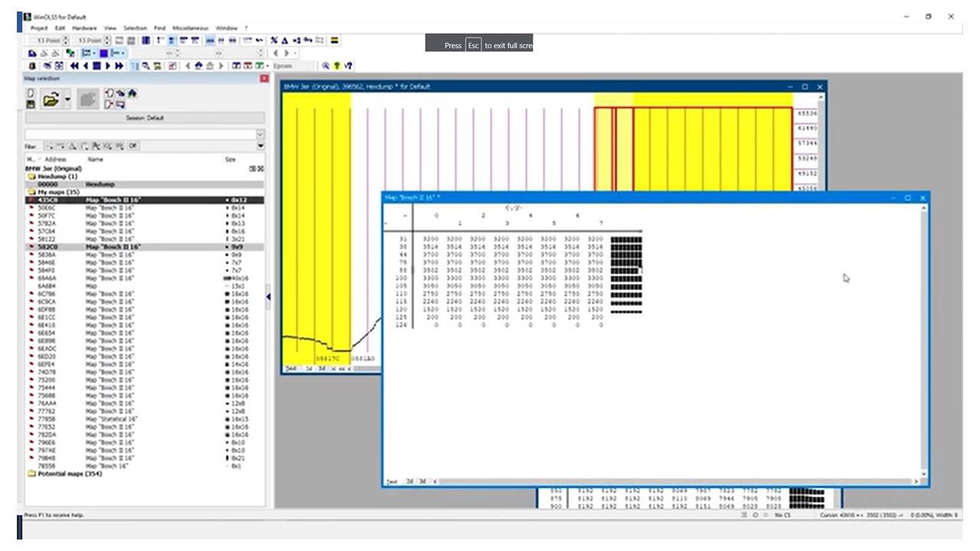The image size is (980, 551).
Task: Collapse the My maps (35) folder
Action: point(31,192)
